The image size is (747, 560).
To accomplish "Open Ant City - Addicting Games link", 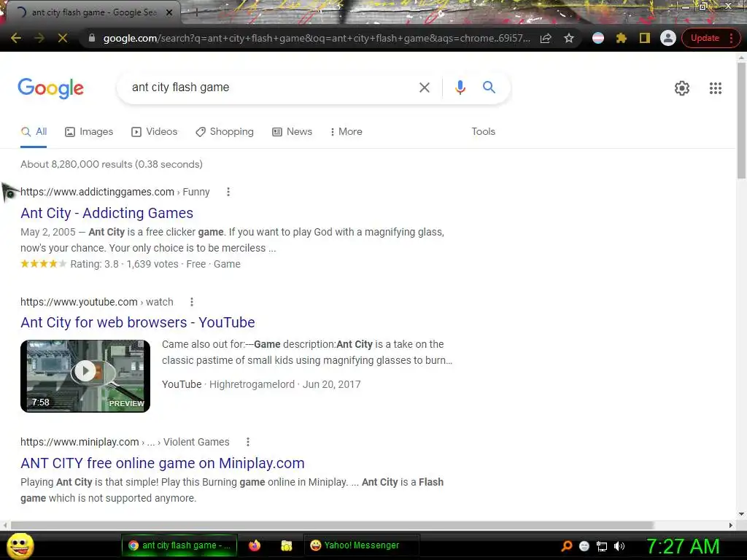I will pyautogui.click(x=107, y=213).
